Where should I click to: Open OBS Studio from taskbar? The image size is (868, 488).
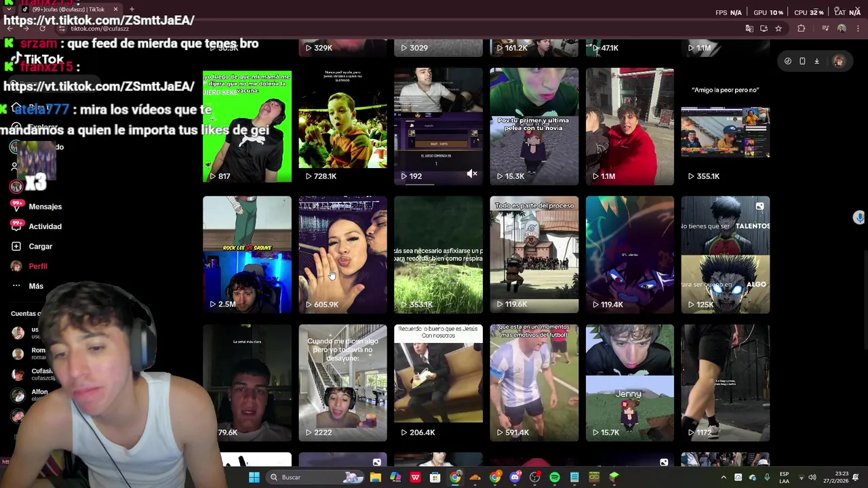click(x=535, y=477)
